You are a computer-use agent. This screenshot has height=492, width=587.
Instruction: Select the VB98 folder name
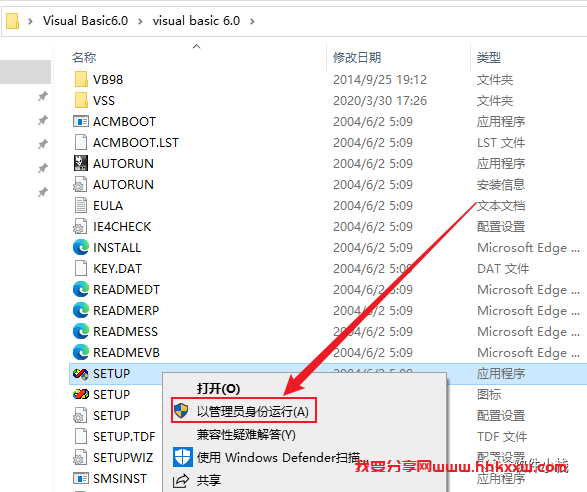[x=108, y=79]
